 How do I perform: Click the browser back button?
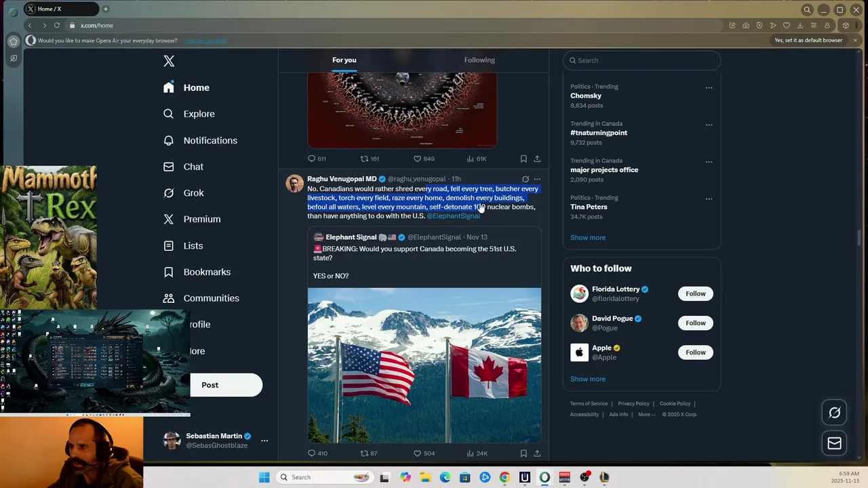(30, 25)
